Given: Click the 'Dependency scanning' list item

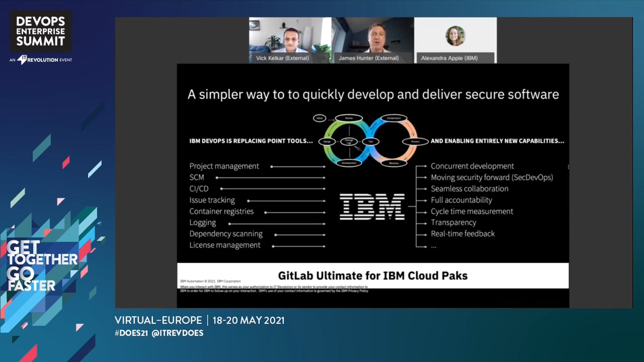Looking at the screenshot, I should coord(226,234).
